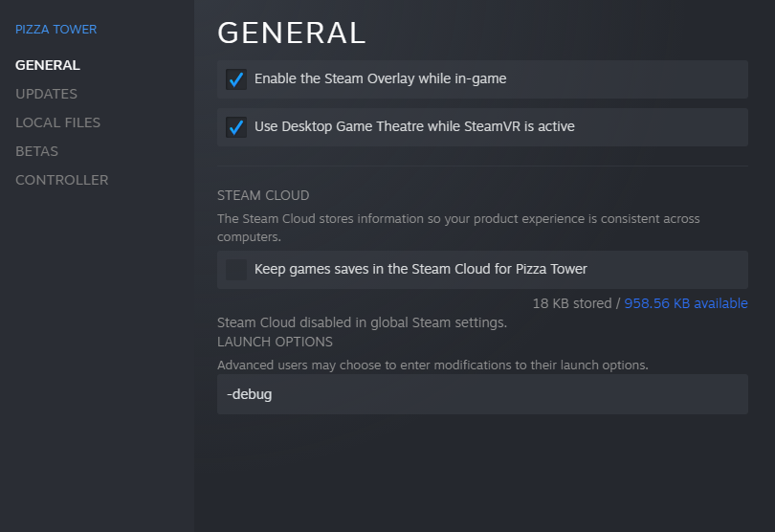The image size is (775, 532).
Task: Click the 'Steam Cloud disabled in global Steam settings' notice
Action: tap(362, 322)
